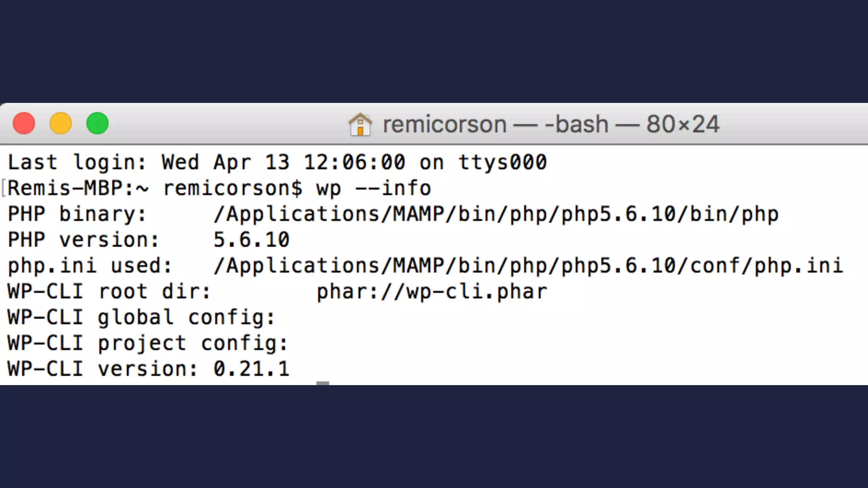Click the 'Remis-MBP:~' prompt hostname
868x488 pixels.
78,189
